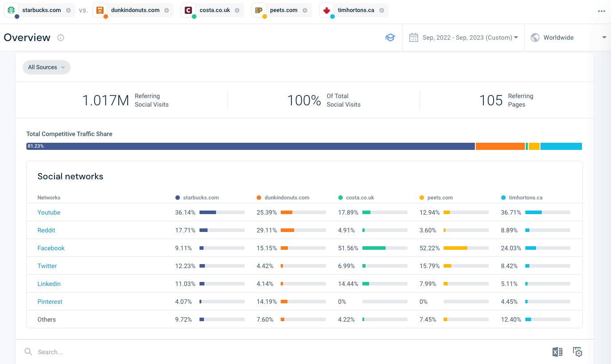Viewport: 611px width, 364px height.
Task: Open the Reddit network link
Action: (x=46, y=230)
